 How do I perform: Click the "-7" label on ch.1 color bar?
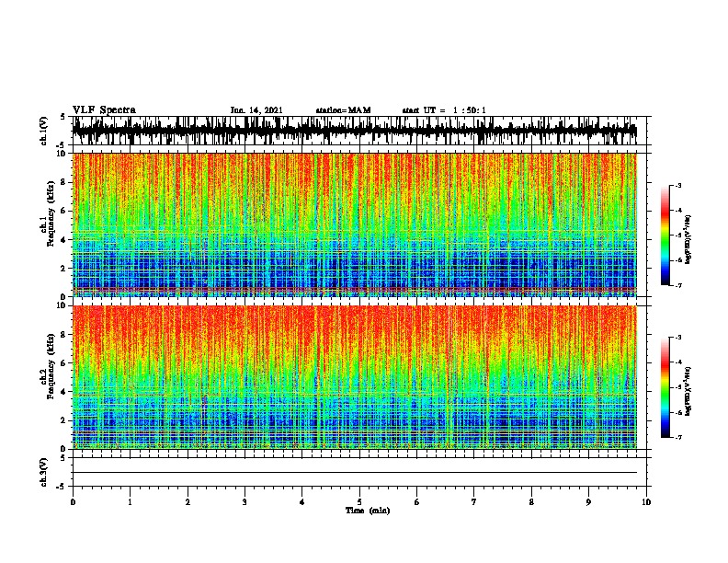677,285
